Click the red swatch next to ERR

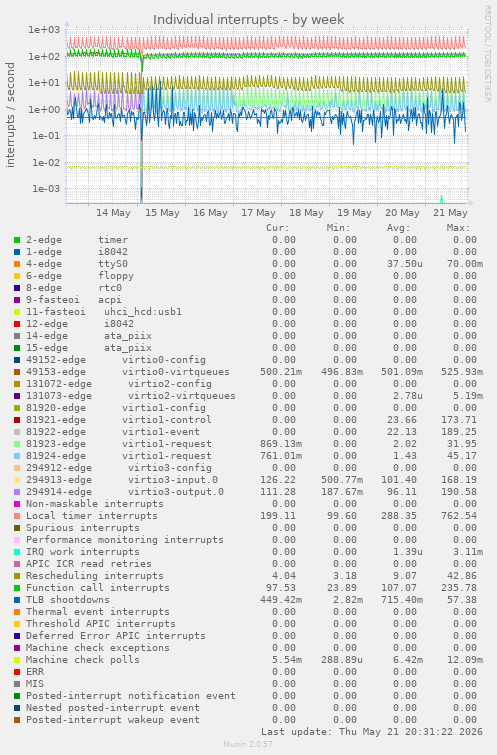point(17,672)
